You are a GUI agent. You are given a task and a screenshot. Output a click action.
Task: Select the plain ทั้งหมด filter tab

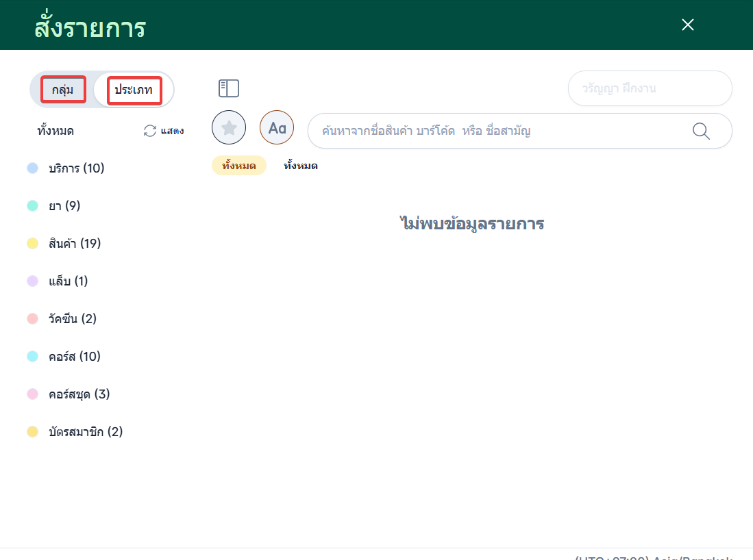click(301, 166)
